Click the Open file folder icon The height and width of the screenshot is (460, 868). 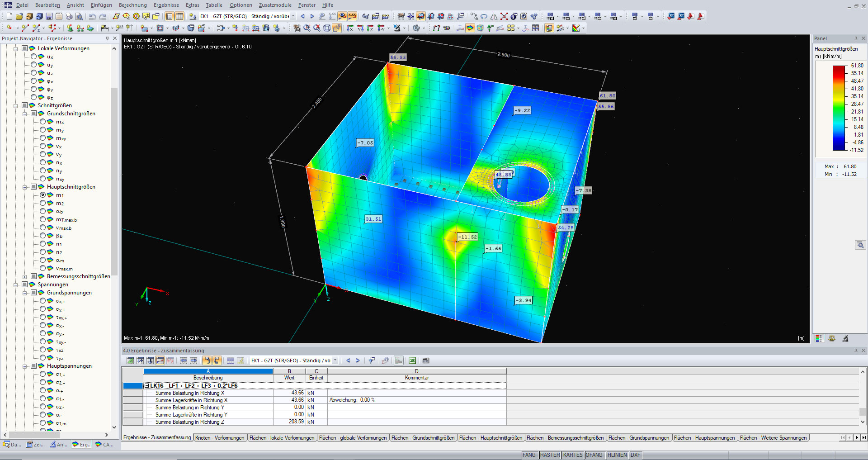(19, 16)
